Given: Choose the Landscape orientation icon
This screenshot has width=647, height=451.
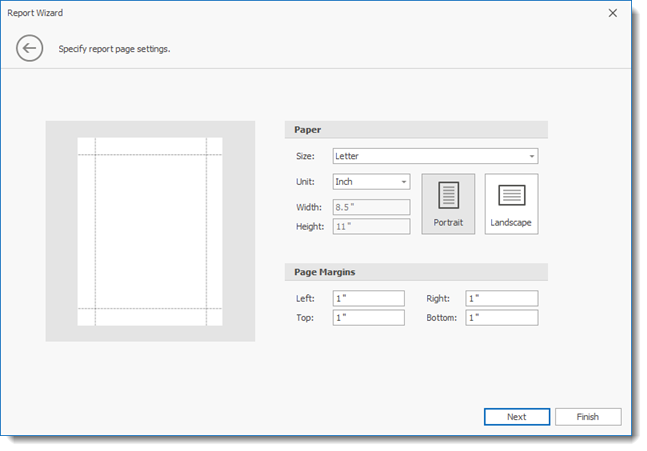Looking at the screenshot, I should 511,204.
